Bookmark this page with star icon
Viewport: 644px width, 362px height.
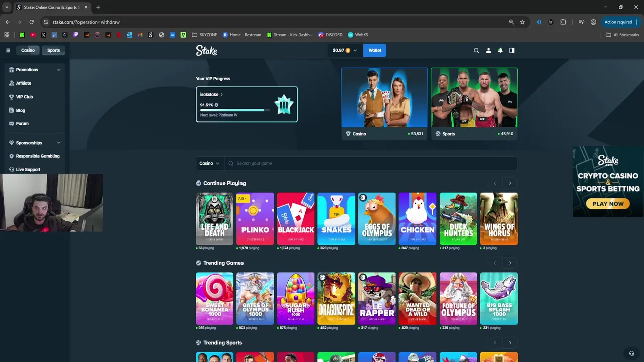(522, 22)
